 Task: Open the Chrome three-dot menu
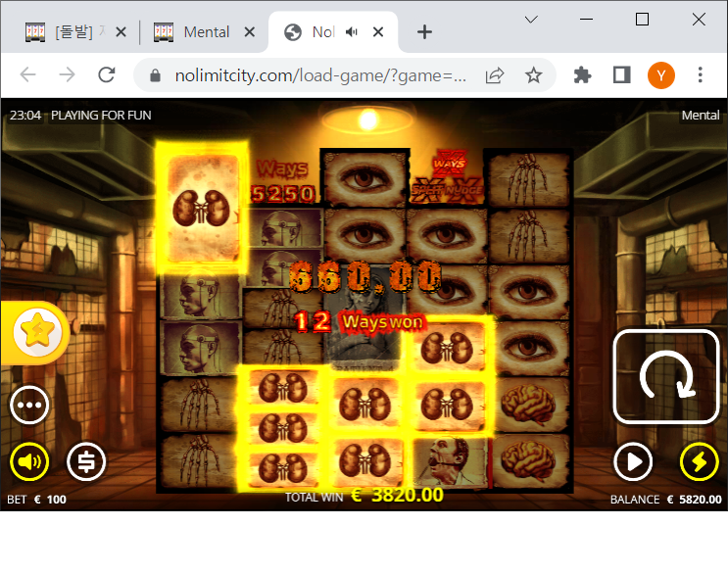701,75
